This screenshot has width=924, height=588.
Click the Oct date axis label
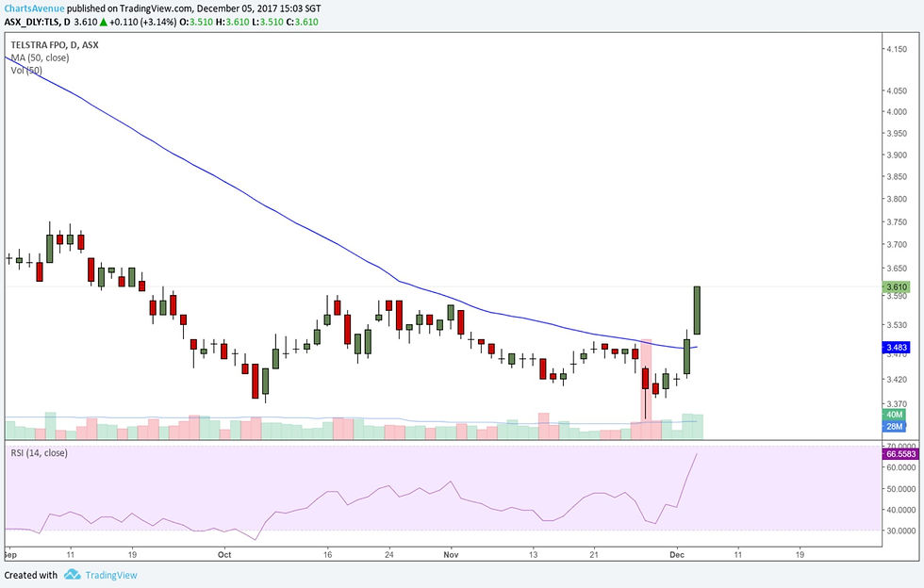coord(224,554)
